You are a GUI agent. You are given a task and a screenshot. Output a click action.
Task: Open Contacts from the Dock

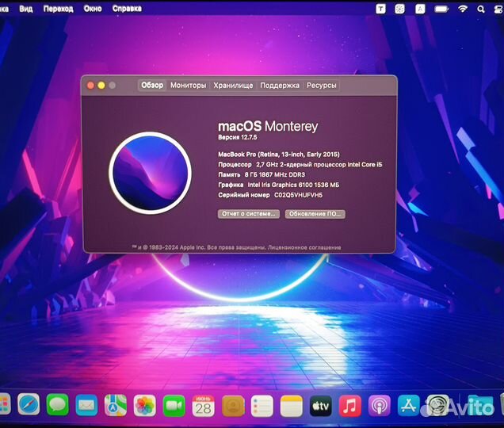click(x=233, y=406)
